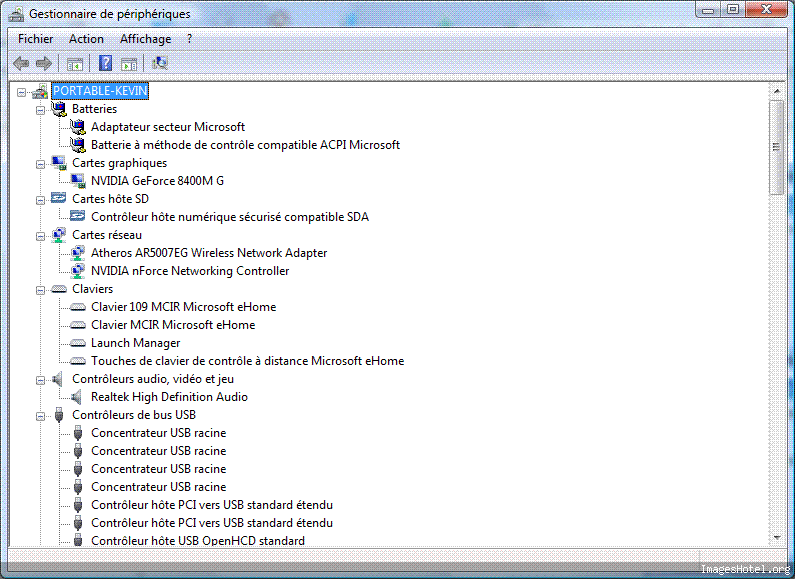Image resolution: width=795 pixels, height=579 pixels.
Task: Click the Cartes hôte SD category icon
Action: 59,199
